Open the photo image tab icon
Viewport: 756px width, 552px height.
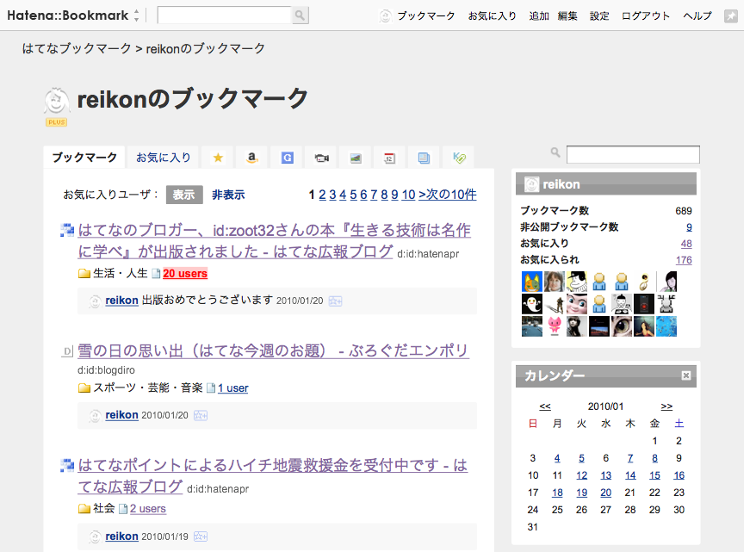tap(356, 158)
